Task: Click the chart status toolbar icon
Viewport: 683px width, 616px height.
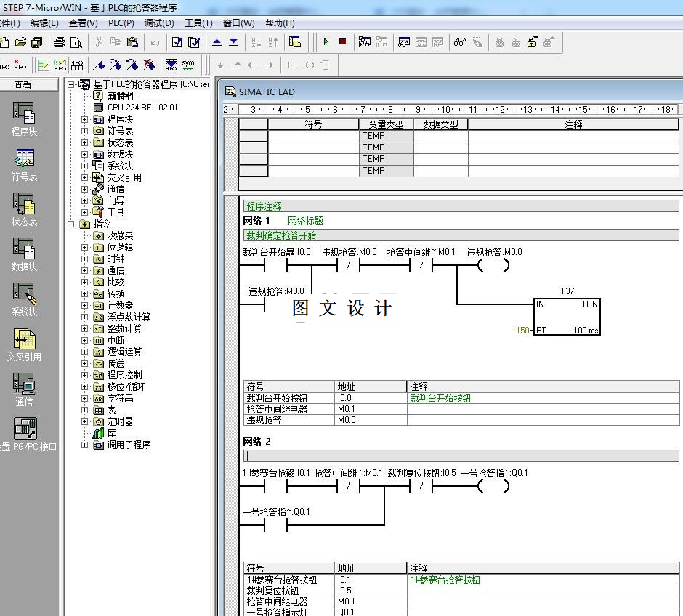Action: [404, 42]
